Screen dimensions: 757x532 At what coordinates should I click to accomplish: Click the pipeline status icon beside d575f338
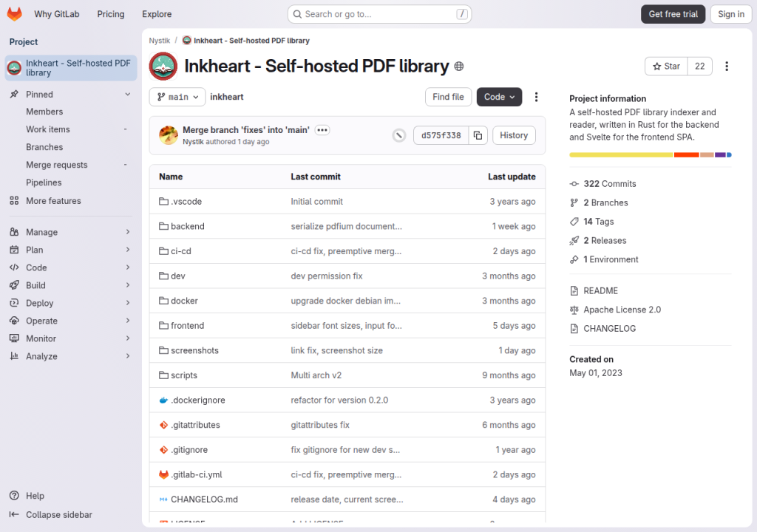398,136
